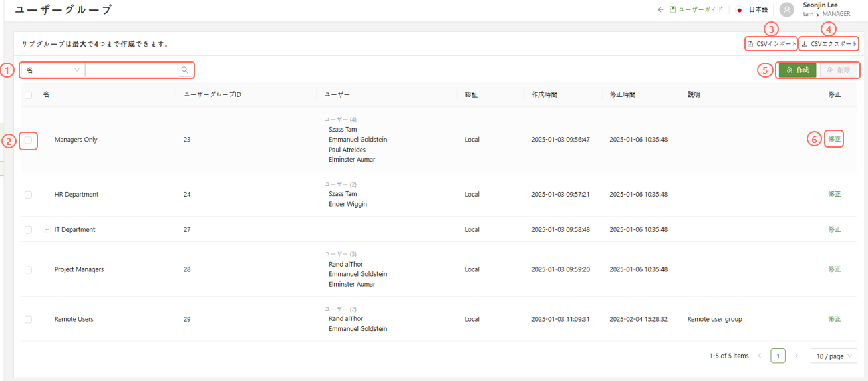
Task: Toggle the select-all header checkbox
Action: coord(28,95)
